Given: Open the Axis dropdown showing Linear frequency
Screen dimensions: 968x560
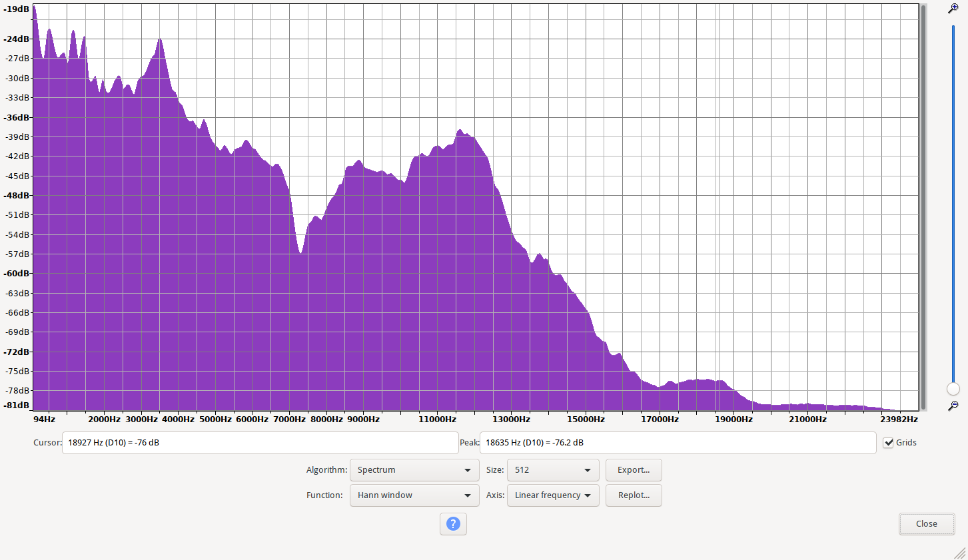Looking at the screenshot, I should tap(553, 495).
